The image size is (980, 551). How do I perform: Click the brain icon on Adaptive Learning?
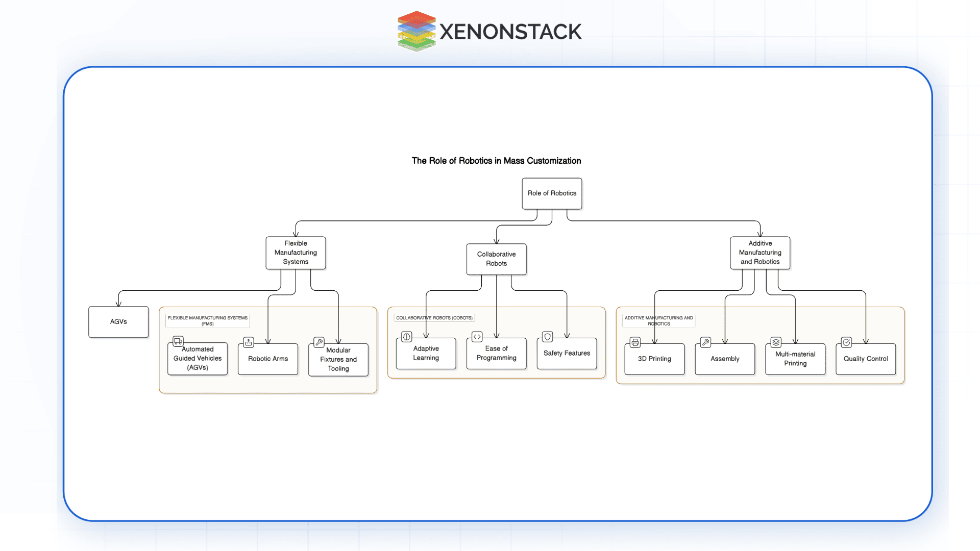tap(407, 337)
